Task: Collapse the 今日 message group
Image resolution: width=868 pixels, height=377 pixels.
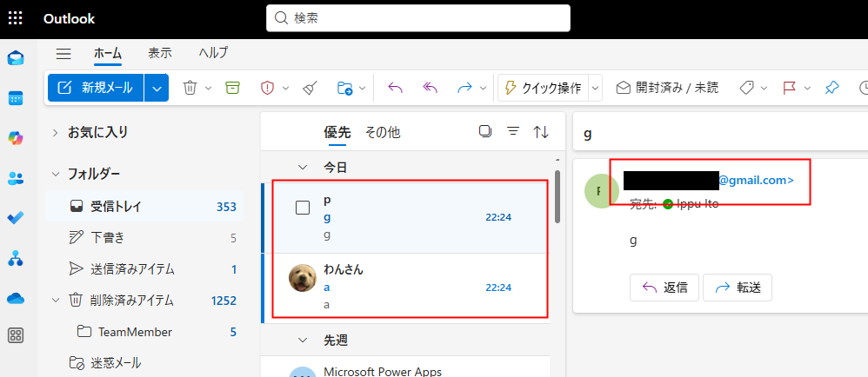Action: coord(303,168)
